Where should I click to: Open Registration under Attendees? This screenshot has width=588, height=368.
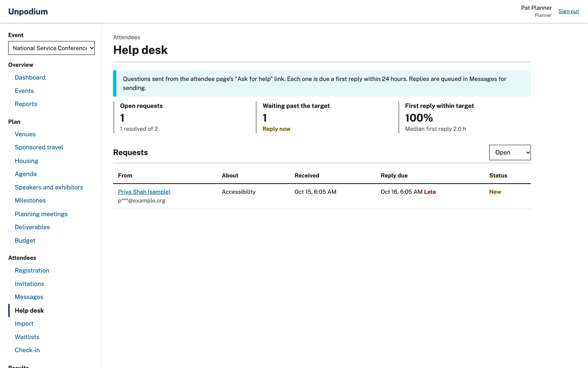(32, 270)
